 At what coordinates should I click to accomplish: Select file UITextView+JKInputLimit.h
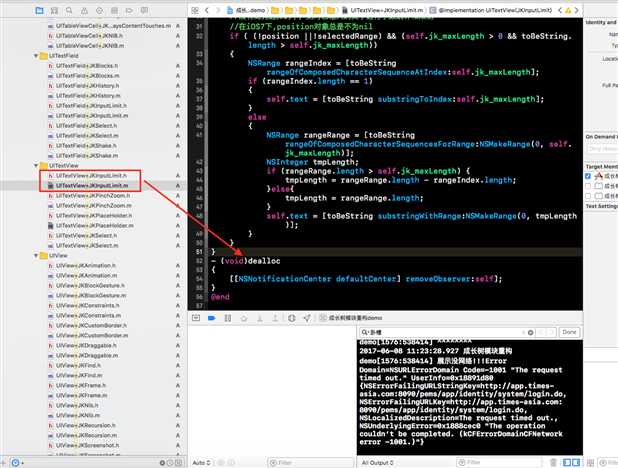pos(91,175)
